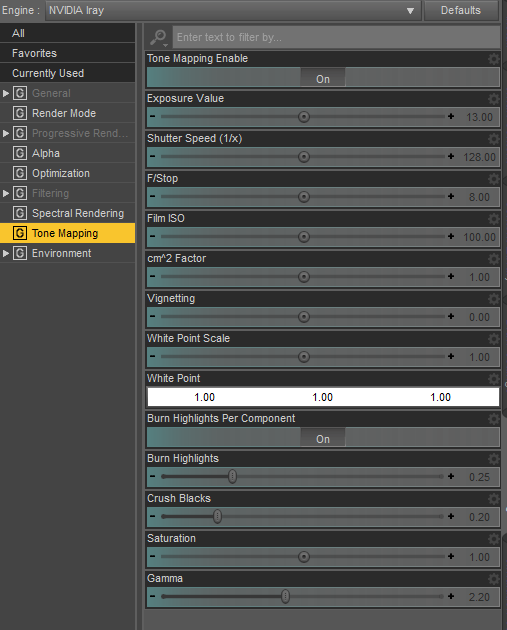Open Exposure Value gear settings icon
The height and width of the screenshot is (630, 507).
tap(493, 99)
